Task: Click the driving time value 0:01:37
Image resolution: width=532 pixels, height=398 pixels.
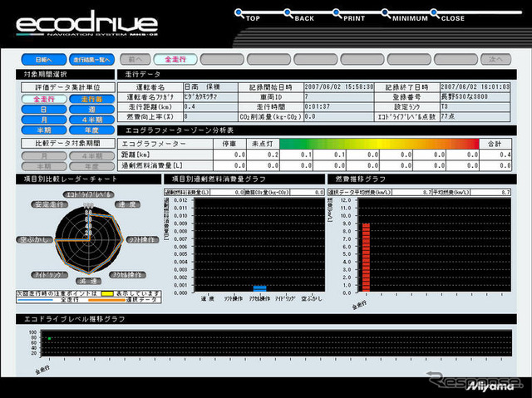Action: pyautogui.click(x=339, y=107)
